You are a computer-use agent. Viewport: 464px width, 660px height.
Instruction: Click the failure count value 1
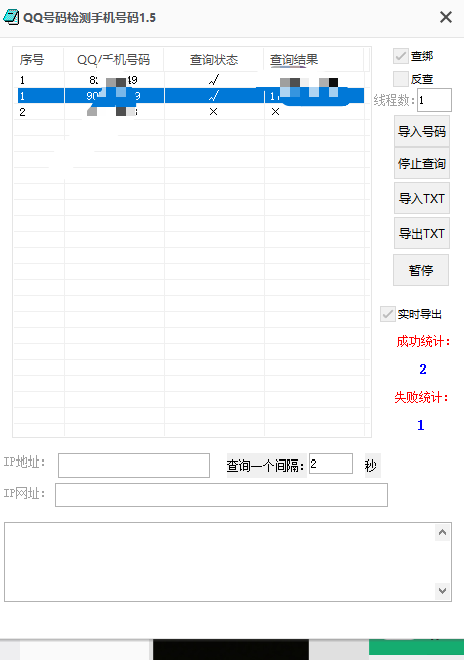421,425
